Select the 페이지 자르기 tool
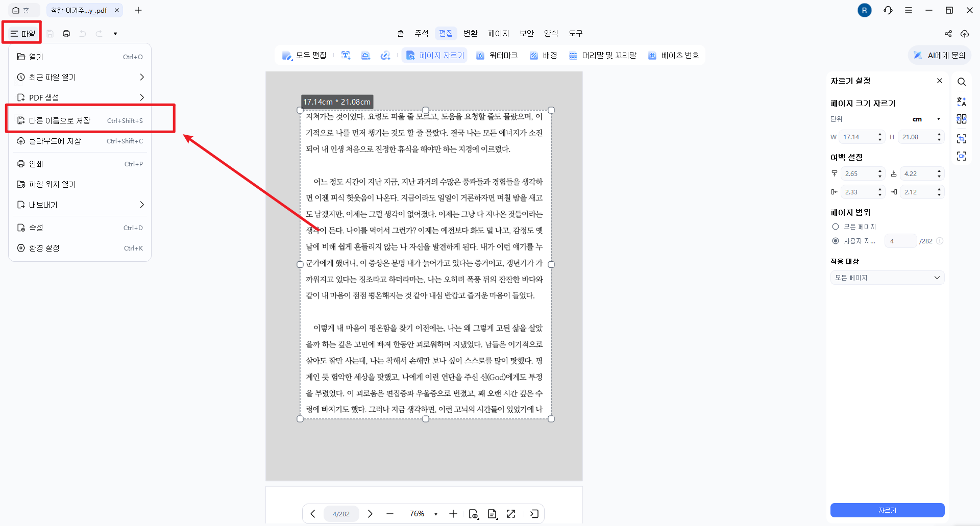This screenshot has width=980, height=526. (x=435, y=55)
